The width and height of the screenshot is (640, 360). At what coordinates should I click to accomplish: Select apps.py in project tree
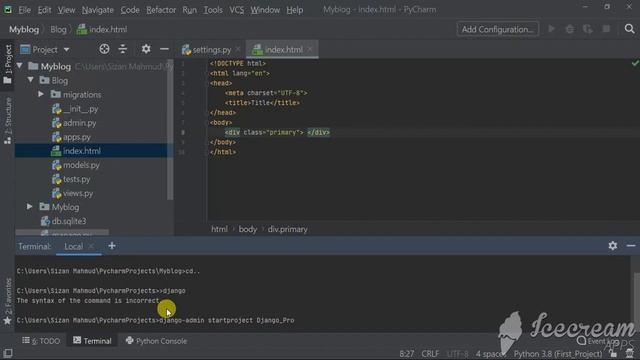pyautogui.click(x=77, y=137)
